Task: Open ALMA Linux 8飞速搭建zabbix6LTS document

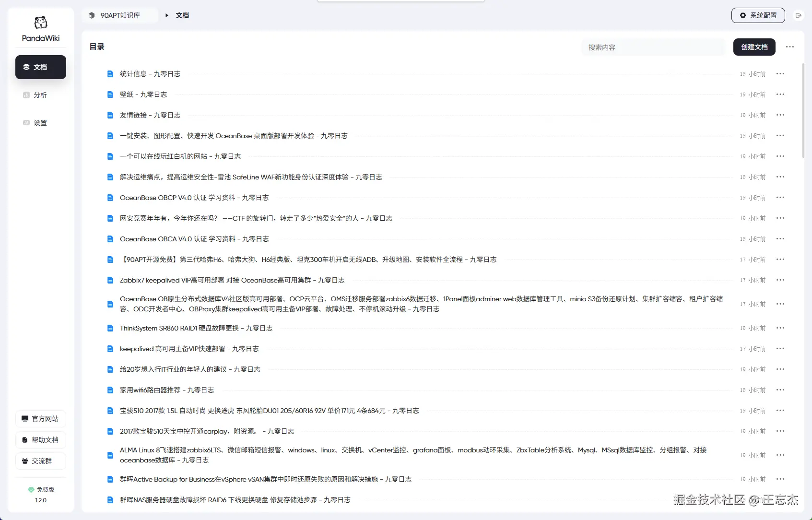Action: 413,455
